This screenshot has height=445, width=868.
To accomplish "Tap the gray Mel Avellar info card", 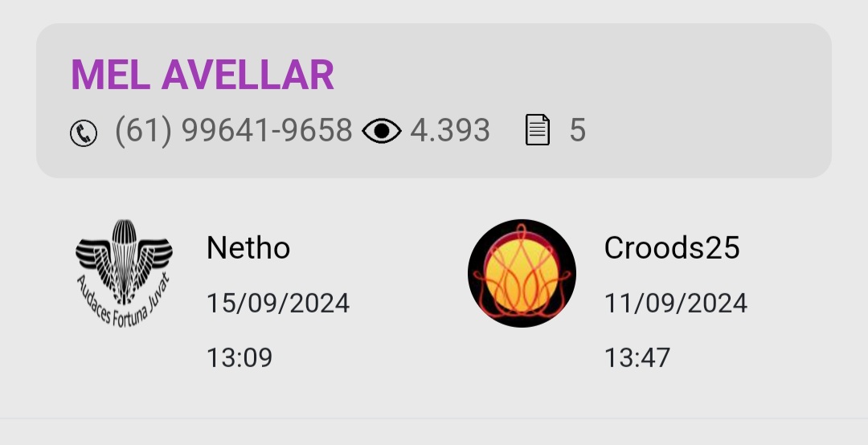I will tap(434, 100).
